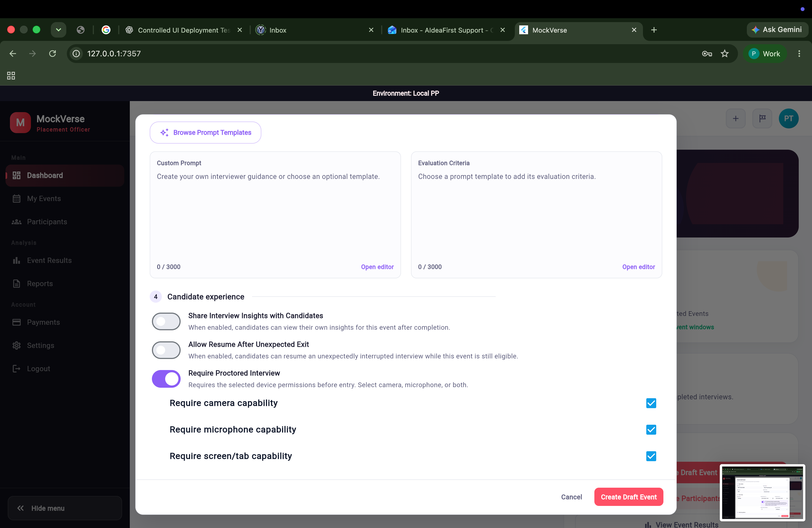
Task: Open the browser tab search dropdown
Action: 58,30
